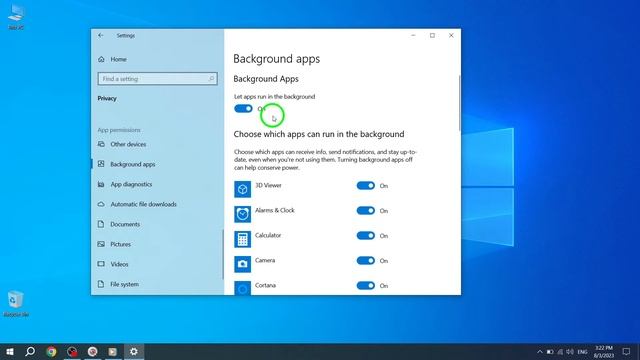640x360 pixels.
Task: Click the Background apps page title
Action: click(x=277, y=59)
